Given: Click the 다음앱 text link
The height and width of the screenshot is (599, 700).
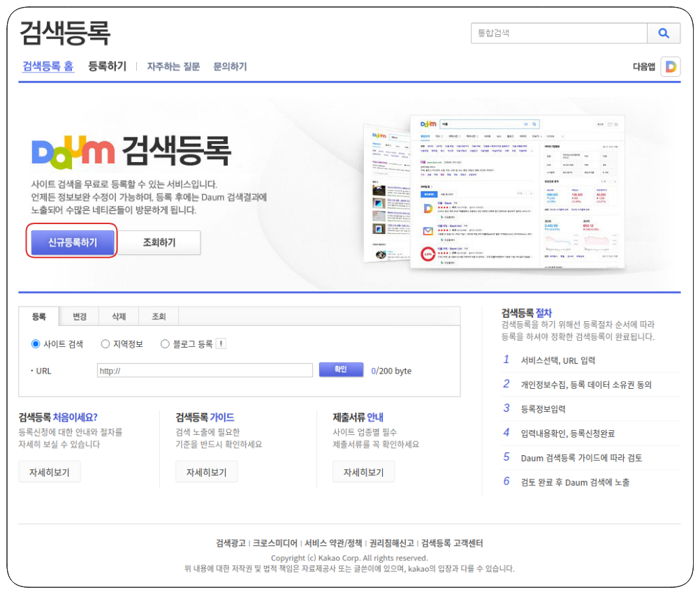Looking at the screenshot, I should [644, 67].
